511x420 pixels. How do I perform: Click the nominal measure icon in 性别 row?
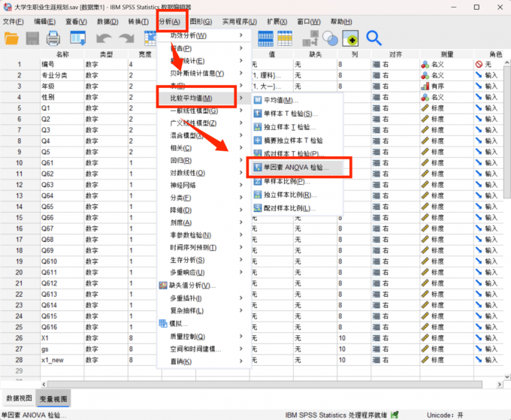pyautogui.click(x=425, y=98)
